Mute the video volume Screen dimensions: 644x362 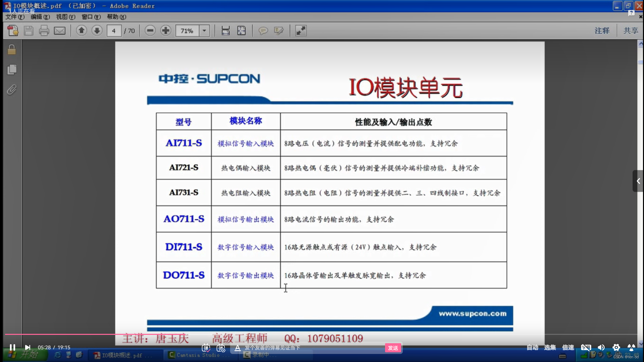[x=601, y=348]
